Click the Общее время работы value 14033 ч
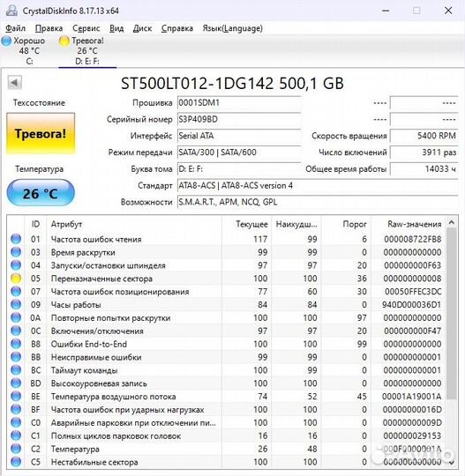Viewport: 465px width, 476px height. tap(424, 168)
